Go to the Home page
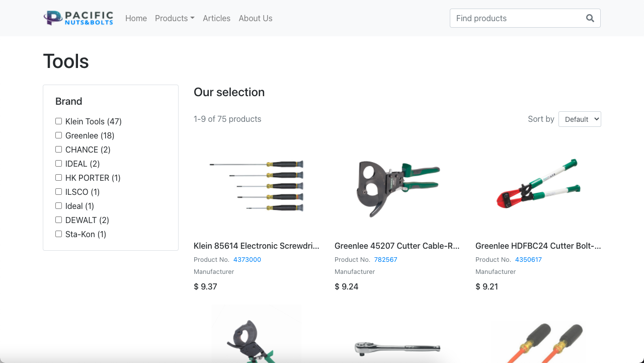 [x=136, y=18]
